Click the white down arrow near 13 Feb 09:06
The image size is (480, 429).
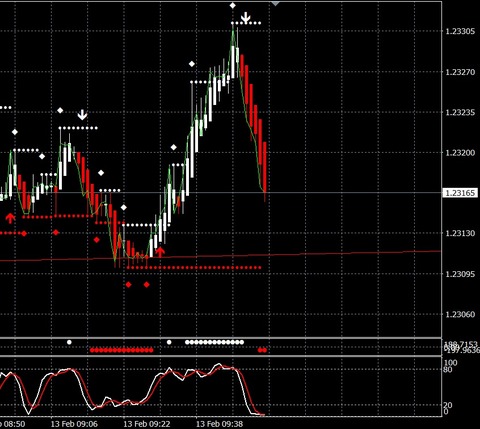pyautogui.click(x=82, y=115)
